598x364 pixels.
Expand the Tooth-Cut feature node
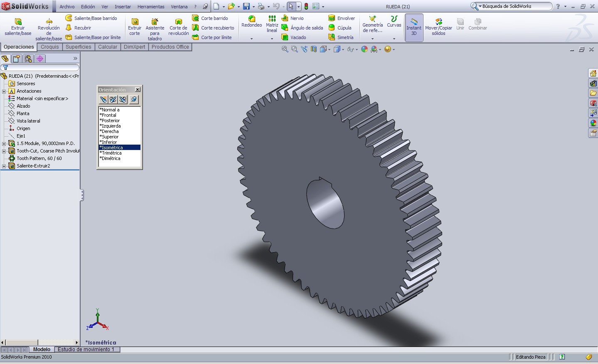tap(4, 151)
